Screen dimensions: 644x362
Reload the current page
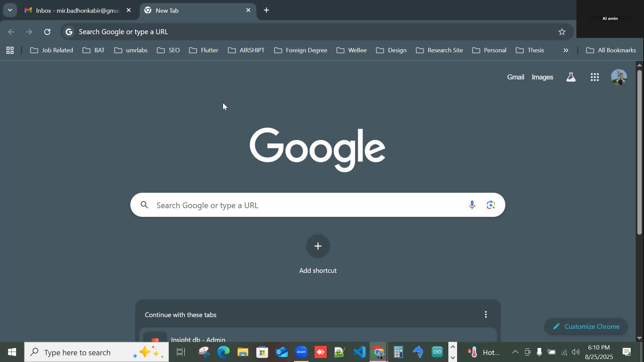(47, 32)
